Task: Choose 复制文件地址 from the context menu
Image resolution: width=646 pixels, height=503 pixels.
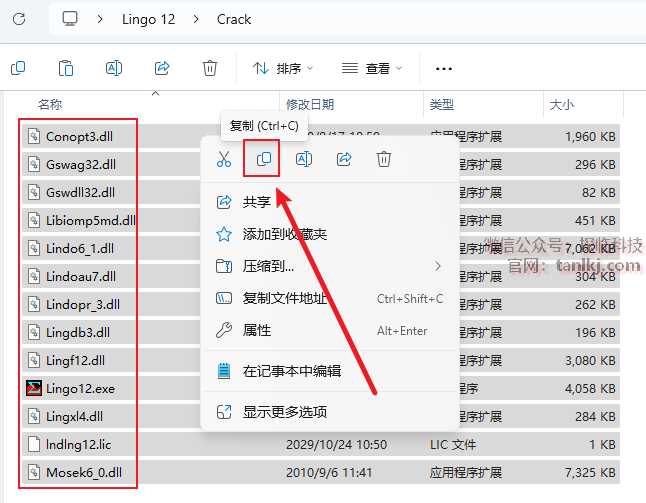Action: [x=330, y=298]
